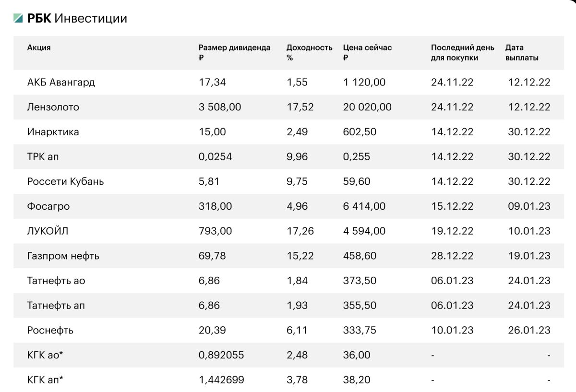Select the КГК ап* stock name
Viewport: 576px width, 392px height.
click(x=46, y=380)
